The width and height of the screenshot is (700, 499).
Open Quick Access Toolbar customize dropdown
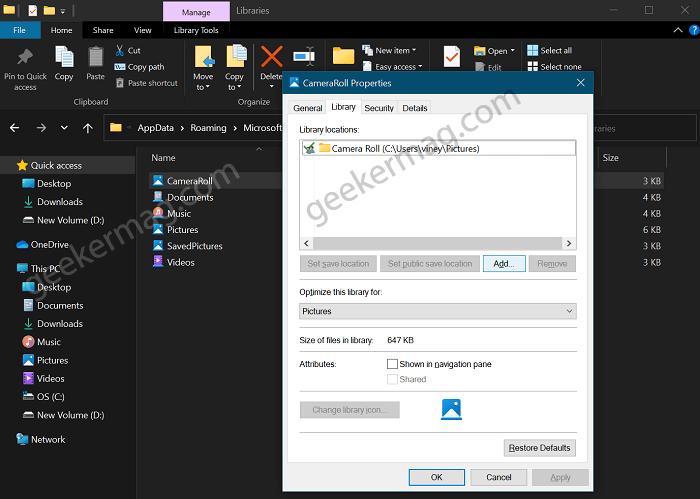(x=63, y=11)
